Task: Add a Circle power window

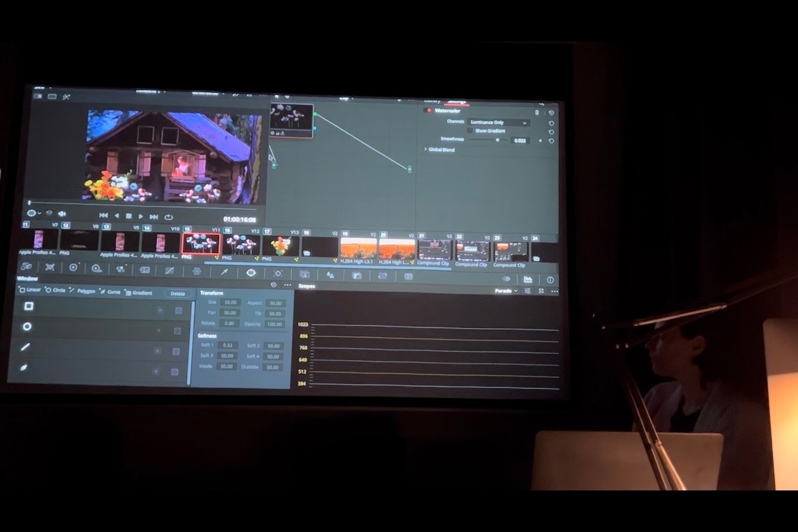Action: (x=56, y=291)
